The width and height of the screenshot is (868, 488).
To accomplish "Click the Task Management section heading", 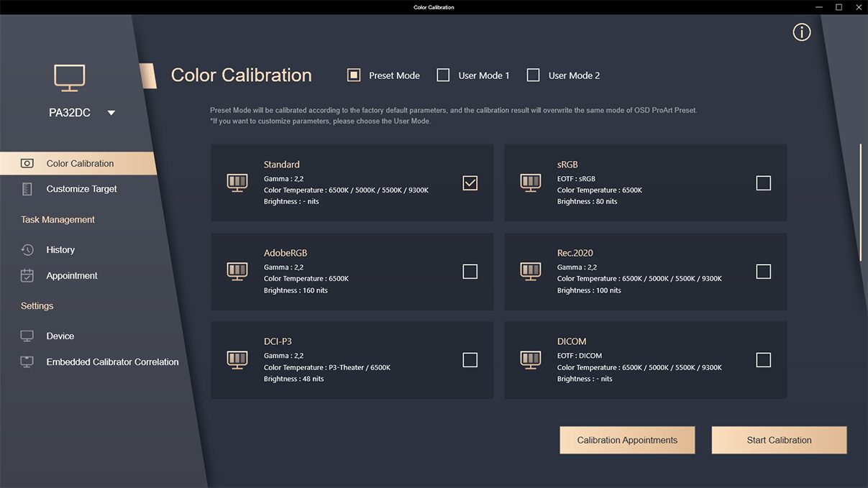I will tap(58, 220).
